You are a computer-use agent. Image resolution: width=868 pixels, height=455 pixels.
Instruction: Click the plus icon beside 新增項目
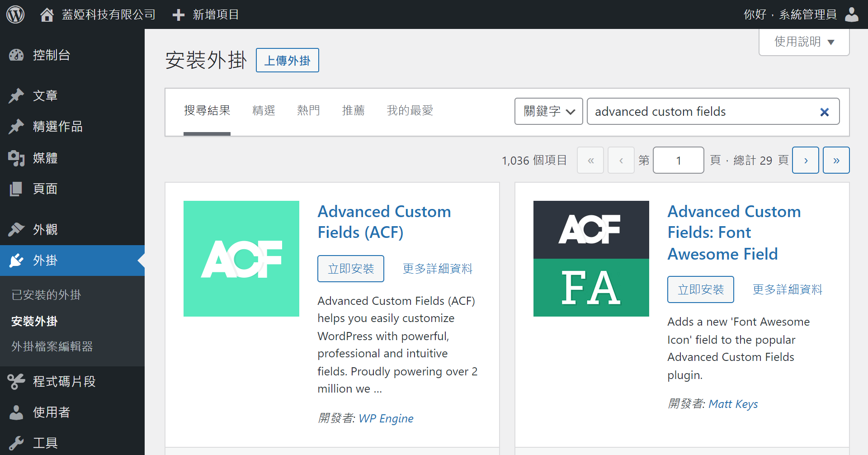179,15
